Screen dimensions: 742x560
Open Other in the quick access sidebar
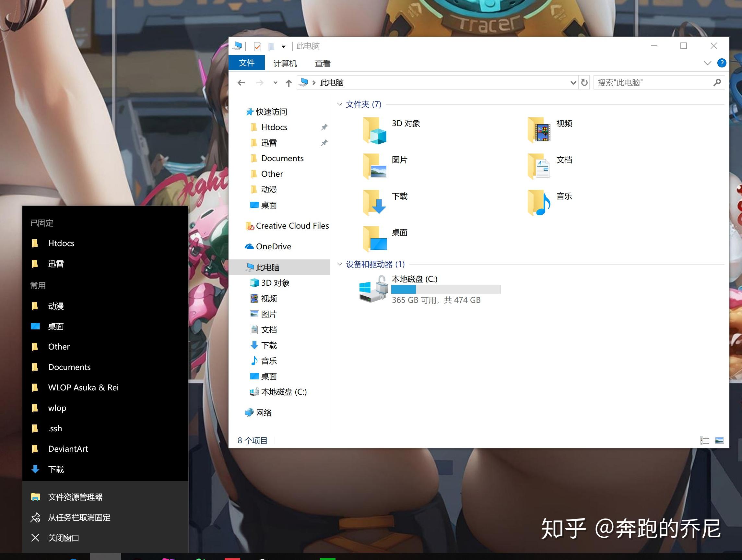pyautogui.click(x=266, y=174)
